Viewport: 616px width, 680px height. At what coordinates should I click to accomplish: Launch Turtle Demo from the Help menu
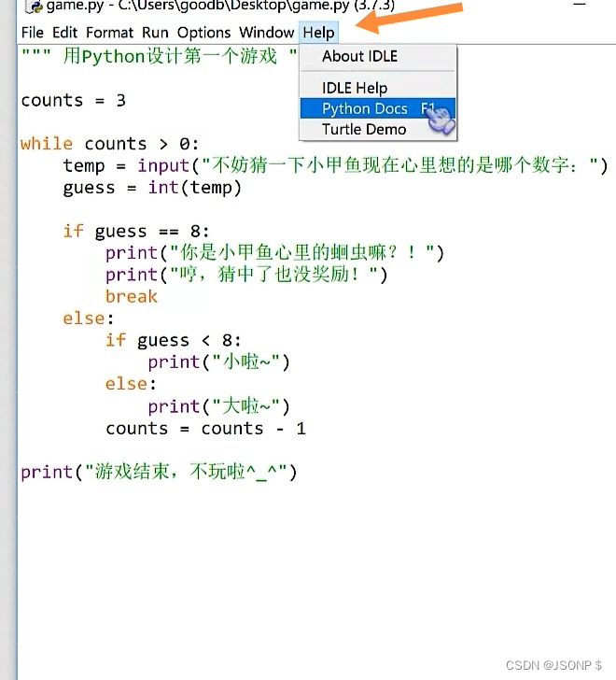[378, 129]
